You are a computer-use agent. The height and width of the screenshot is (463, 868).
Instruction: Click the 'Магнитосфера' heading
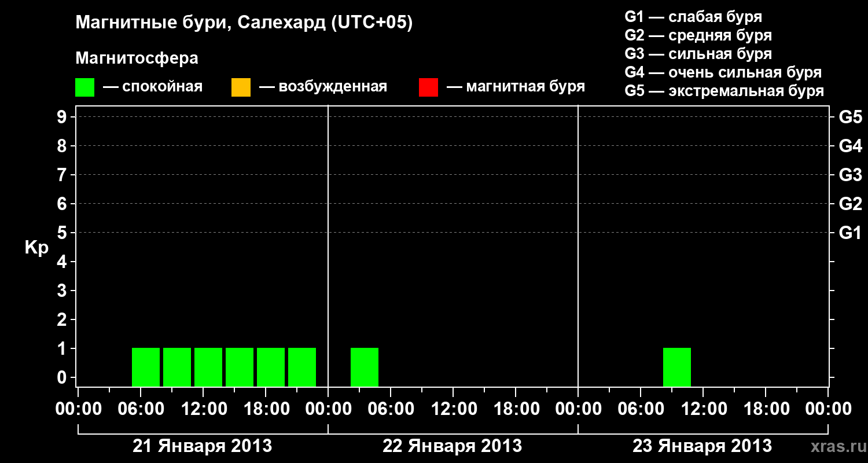pyautogui.click(x=137, y=58)
